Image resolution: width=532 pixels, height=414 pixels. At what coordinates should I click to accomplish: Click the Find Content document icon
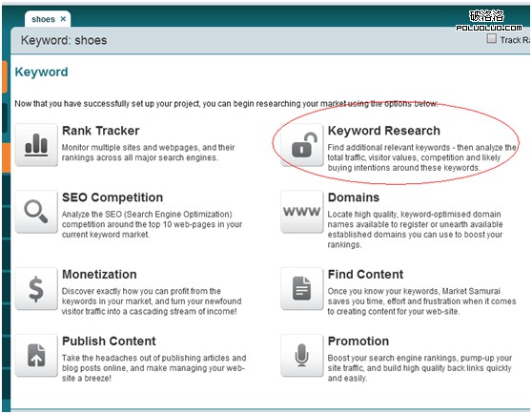click(302, 289)
